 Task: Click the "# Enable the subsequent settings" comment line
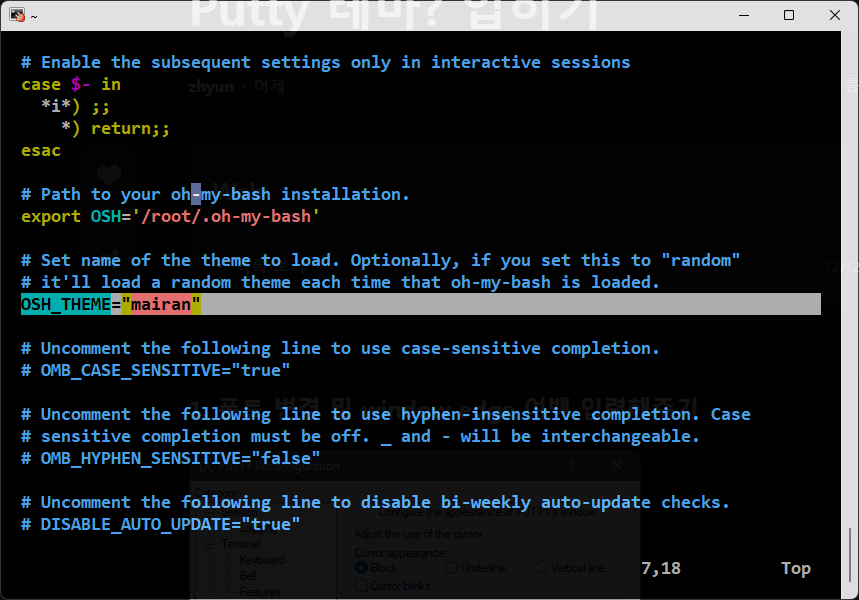(326, 62)
